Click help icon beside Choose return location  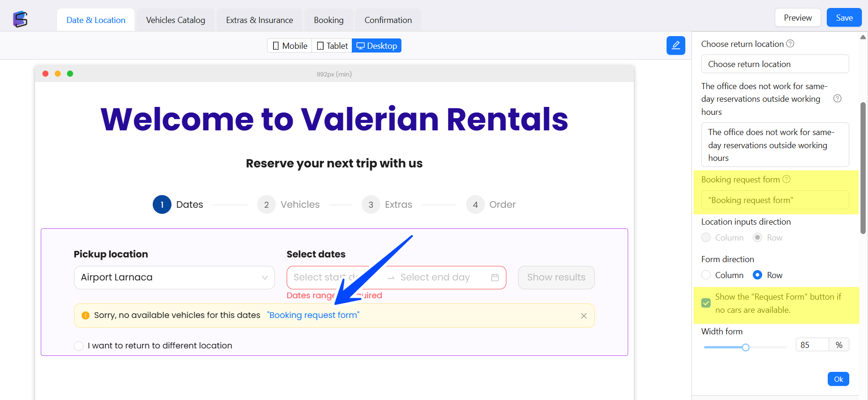click(790, 44)
